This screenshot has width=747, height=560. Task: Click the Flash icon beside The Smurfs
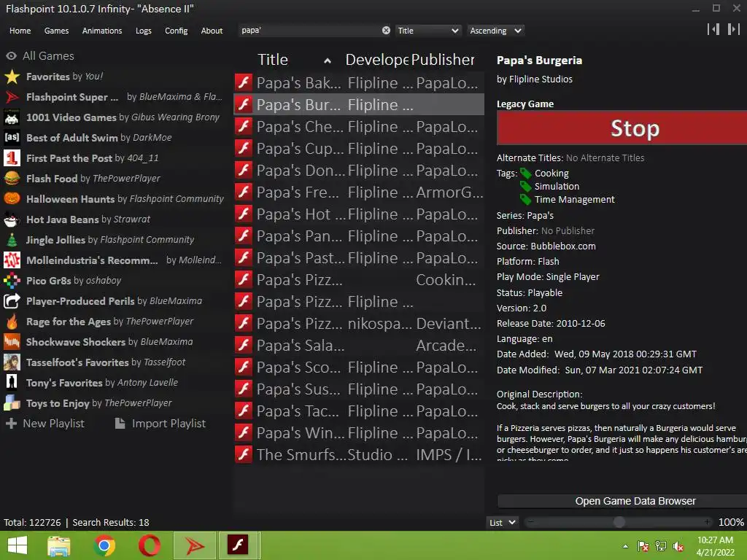pyautogui.click(x=244, y=454)
